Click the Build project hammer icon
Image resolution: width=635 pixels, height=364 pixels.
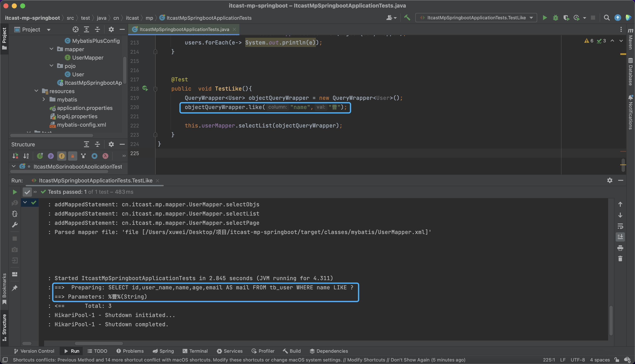pos(407,18)
